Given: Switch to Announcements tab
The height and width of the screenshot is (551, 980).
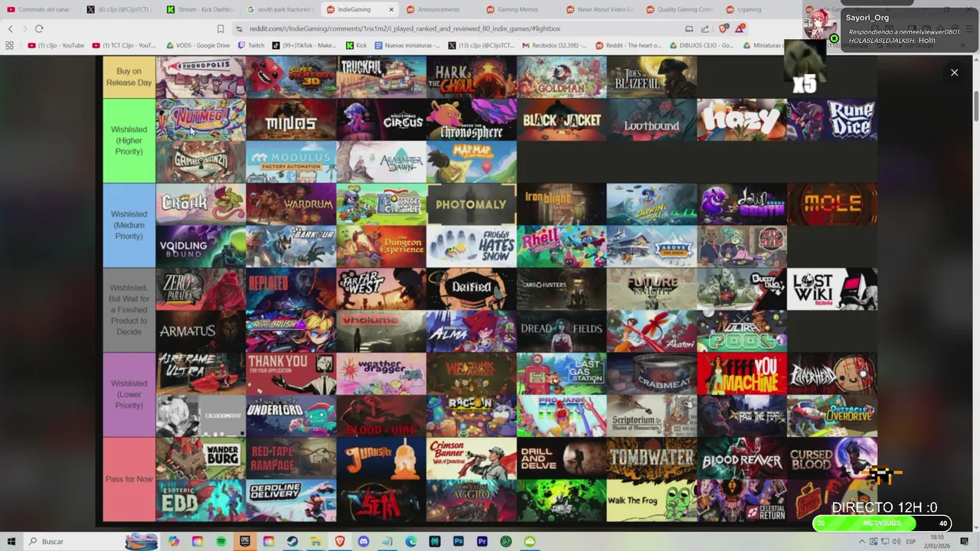Looking at the screenshot, I should [439, 9].
